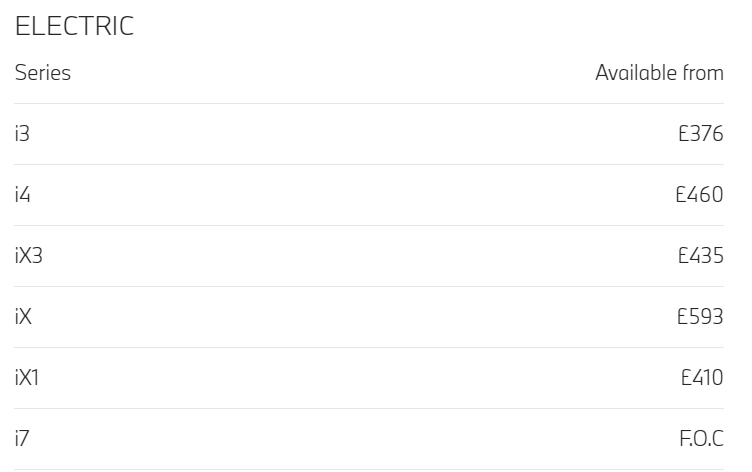Click the £376 price for i3
The image size is (752, 472).
click(x=701, y=134)
